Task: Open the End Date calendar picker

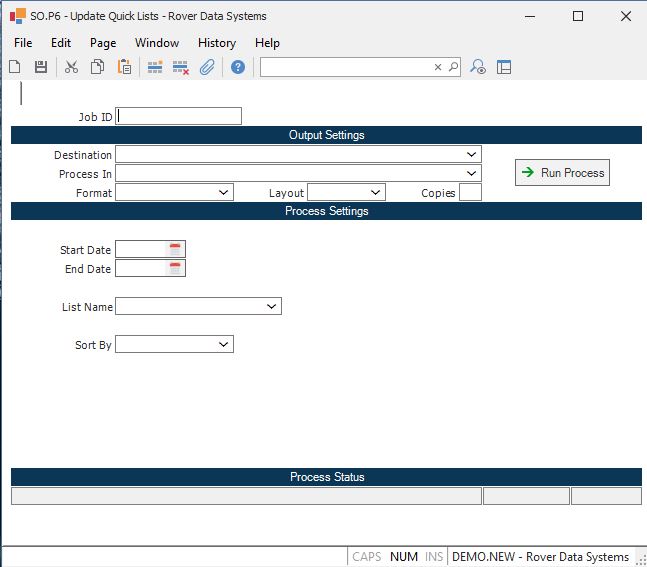Action: pos(175,268)
